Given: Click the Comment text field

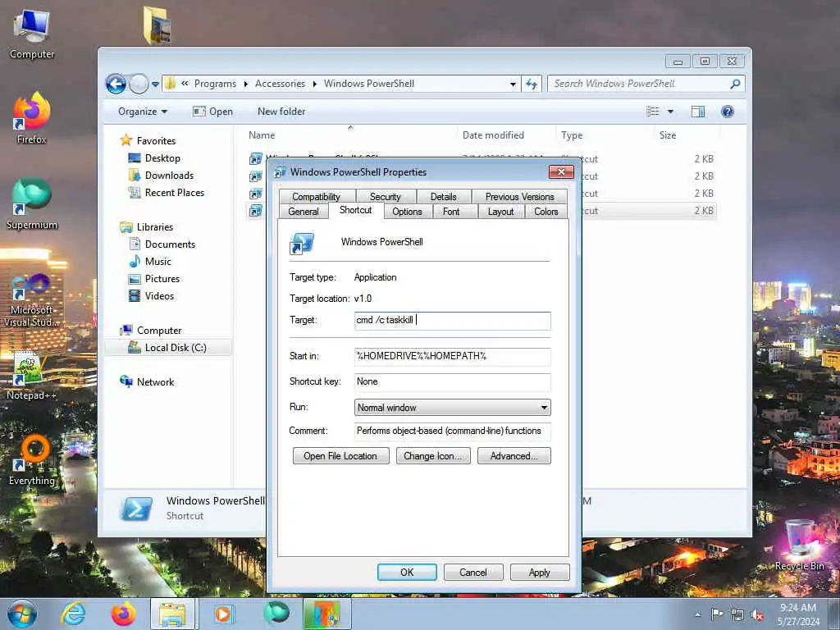Looking at the screenshot, I should (452, 431).
